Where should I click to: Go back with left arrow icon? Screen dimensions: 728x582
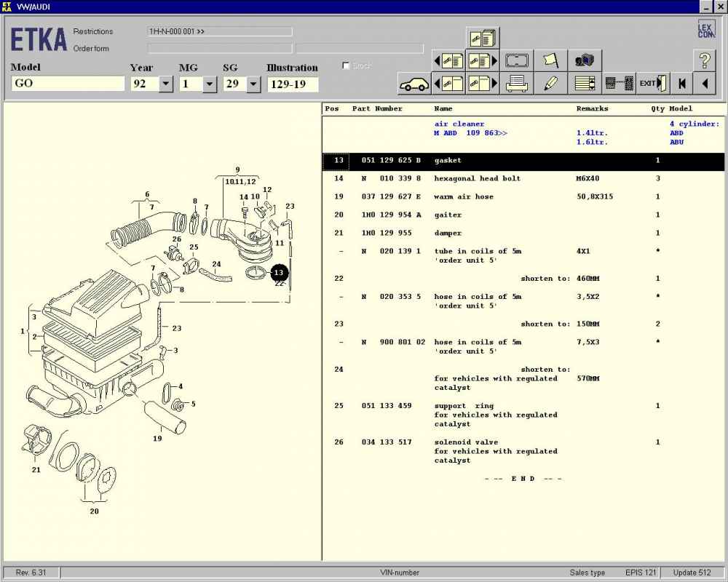click(705, 84)
